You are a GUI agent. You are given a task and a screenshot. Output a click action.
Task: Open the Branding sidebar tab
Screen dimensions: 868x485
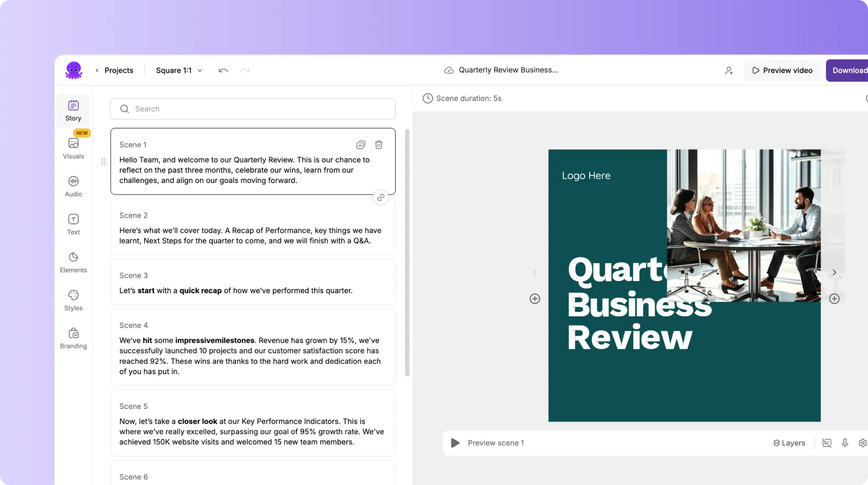pos(73,338)
